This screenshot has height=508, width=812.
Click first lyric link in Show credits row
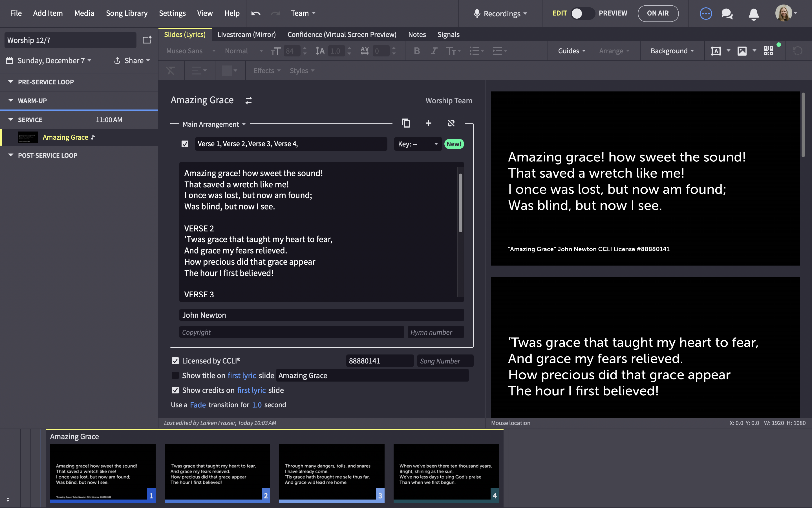coord(251,390)
